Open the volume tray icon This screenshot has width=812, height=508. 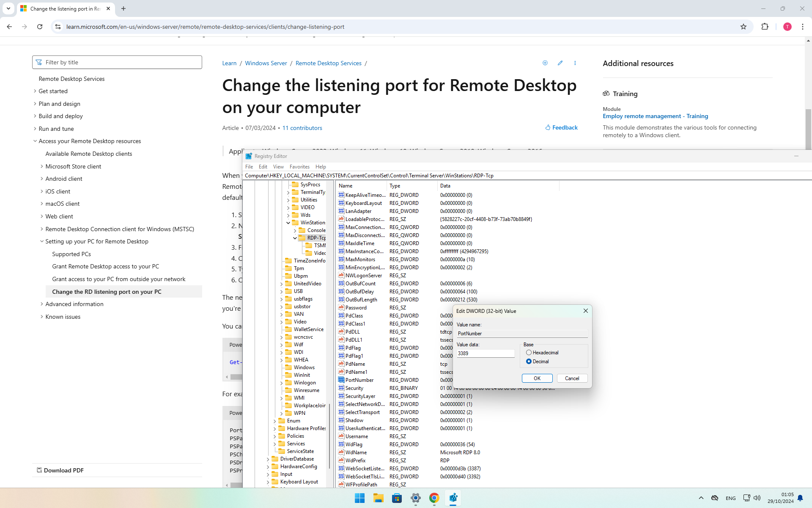click(757, 498)
